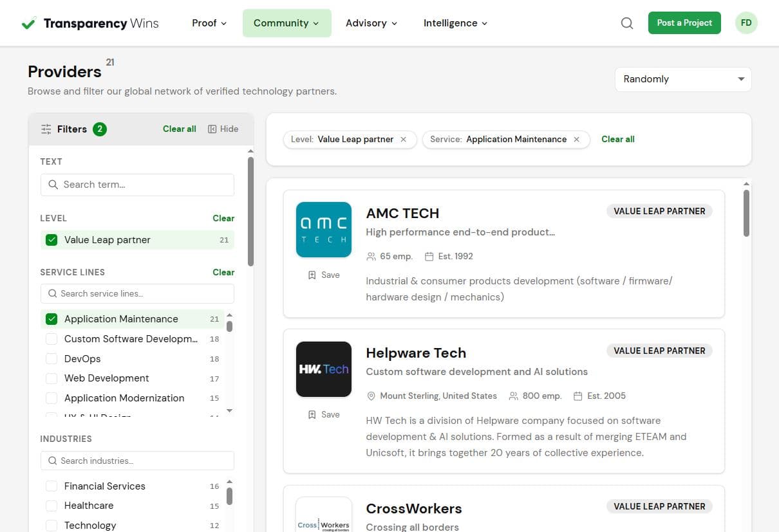Click the Transparency Wins checkmark logo

28,23
